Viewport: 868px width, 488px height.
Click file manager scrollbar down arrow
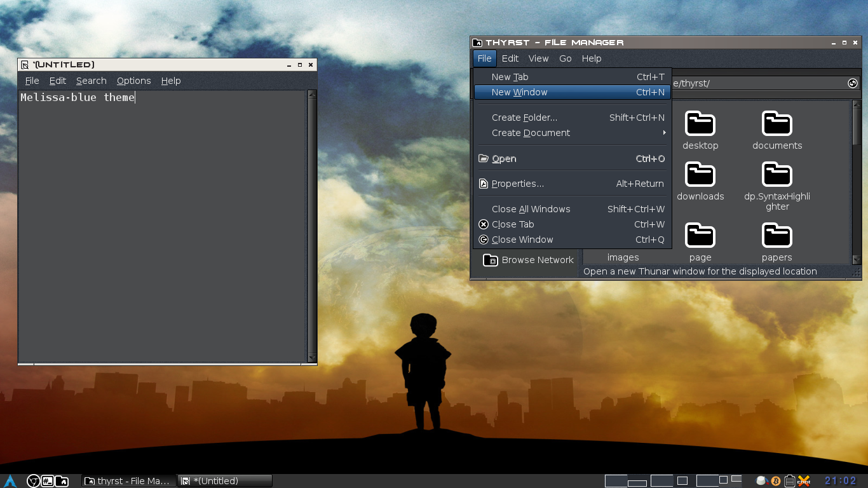[856, 259]
